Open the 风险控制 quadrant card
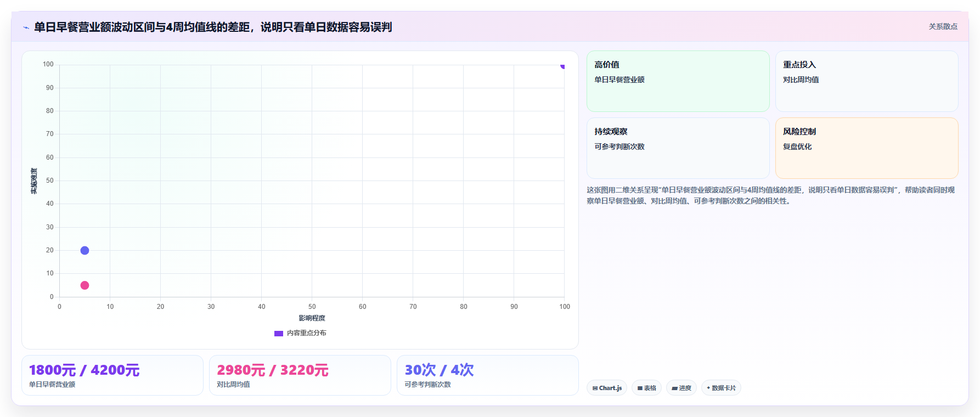 pyautogui.click(x=866, y=148)
